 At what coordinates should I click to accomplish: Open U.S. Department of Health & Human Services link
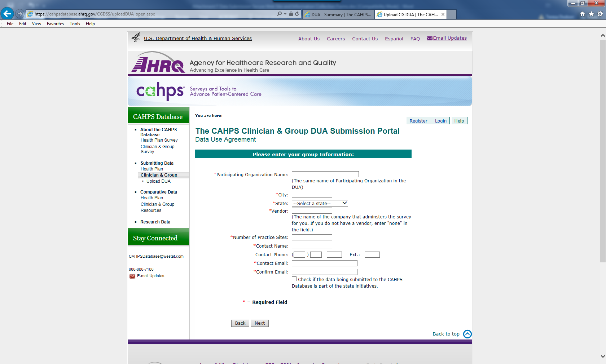click(x=198, y=39)
